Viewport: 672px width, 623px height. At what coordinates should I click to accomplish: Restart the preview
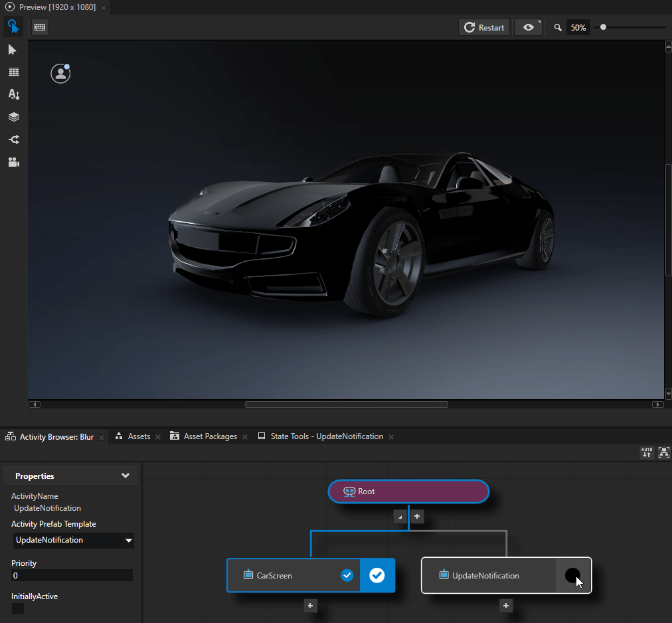483,27
